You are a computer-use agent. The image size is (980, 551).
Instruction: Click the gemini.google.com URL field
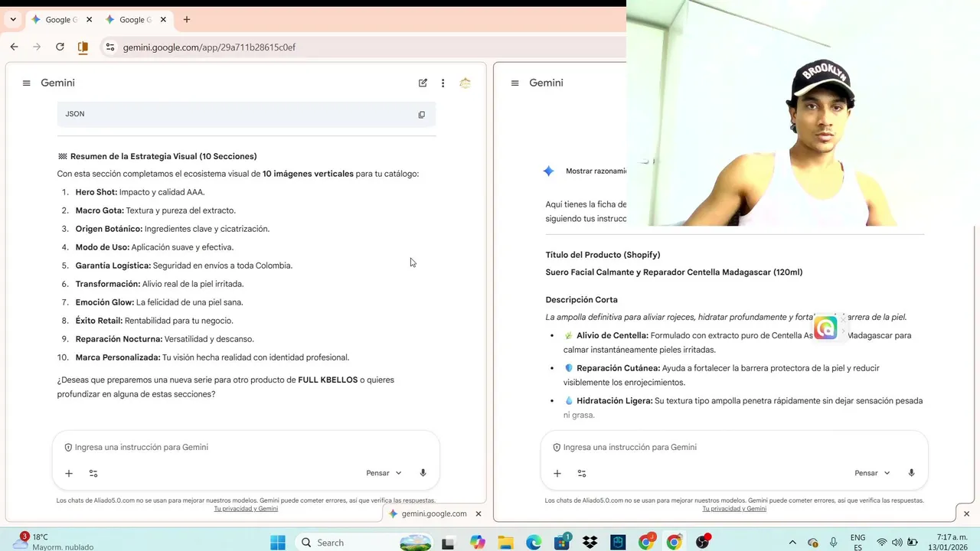click(209, 47)
